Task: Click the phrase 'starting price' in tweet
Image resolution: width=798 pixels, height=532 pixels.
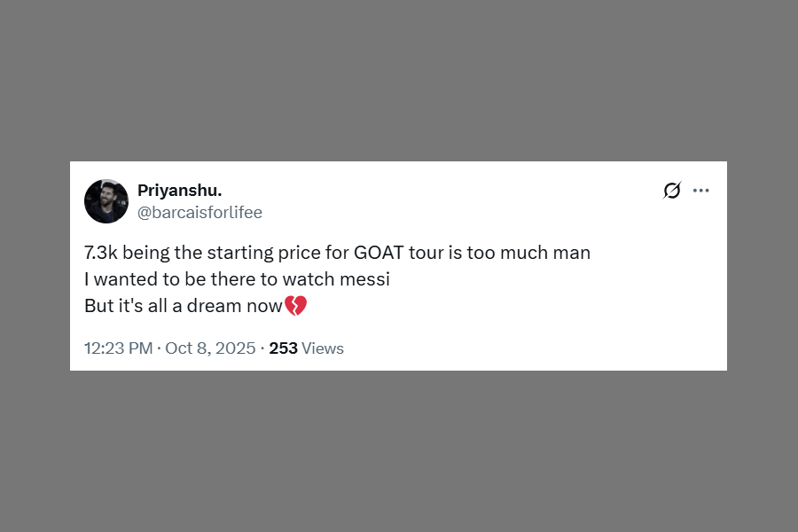Action: 257,253
